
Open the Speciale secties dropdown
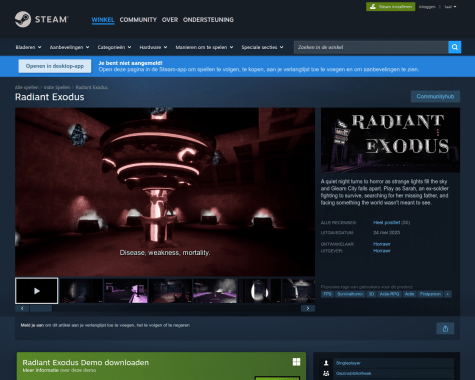[x=262, y=47]
